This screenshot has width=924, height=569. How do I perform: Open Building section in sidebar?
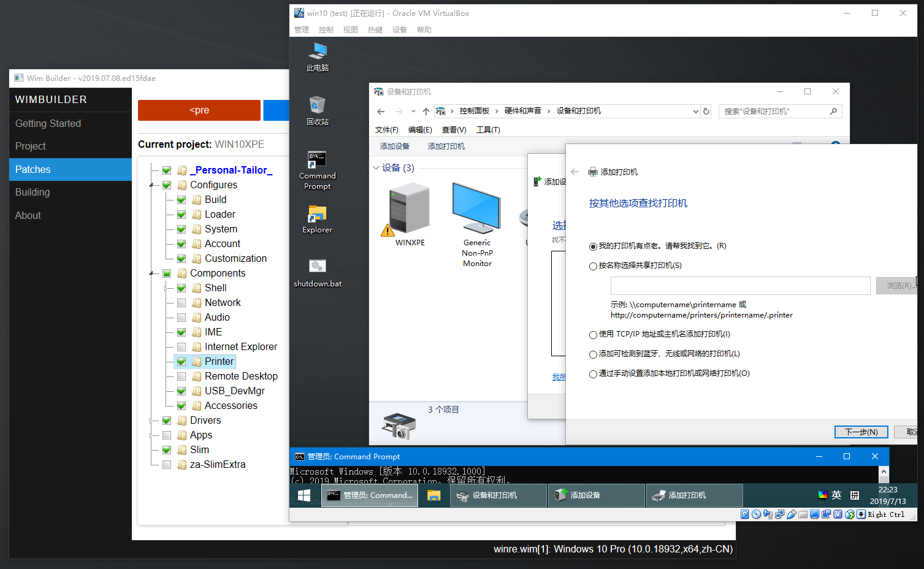[71, 193]
